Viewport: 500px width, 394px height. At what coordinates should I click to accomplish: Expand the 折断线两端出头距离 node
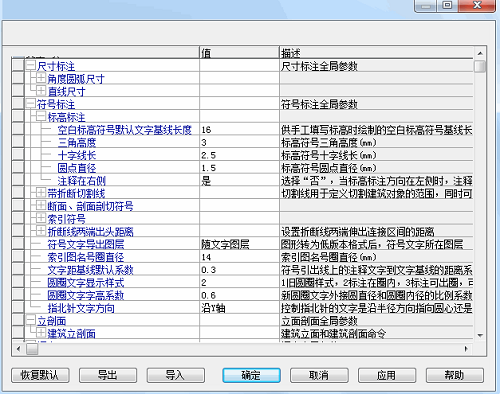[41, 231]
